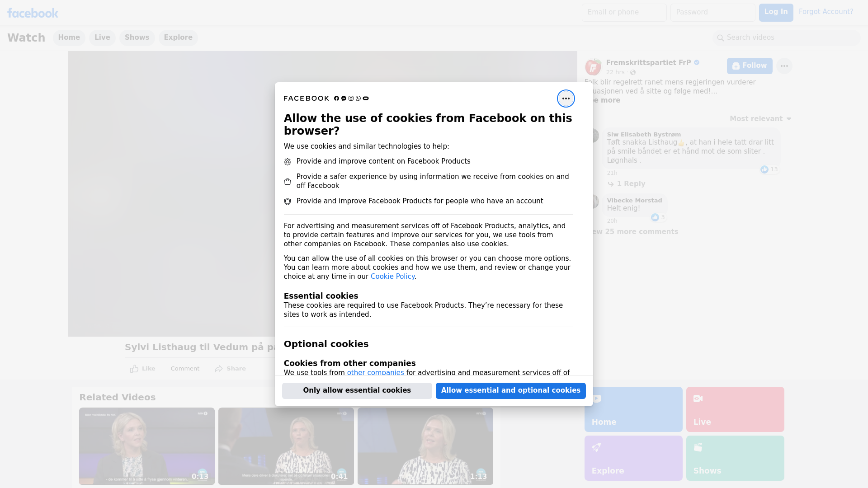Open the Fremskrittspartiet FrP page name

click(x=648, y=63)
